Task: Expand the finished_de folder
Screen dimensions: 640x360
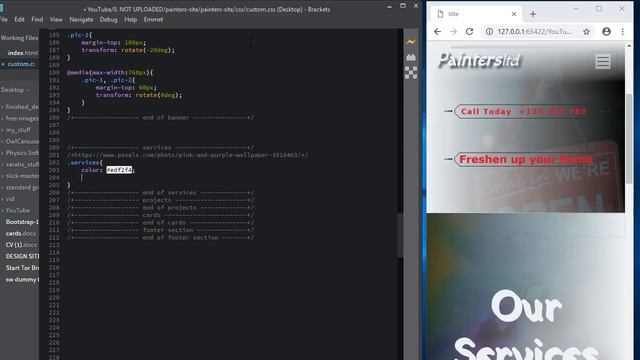Action: 22,107
